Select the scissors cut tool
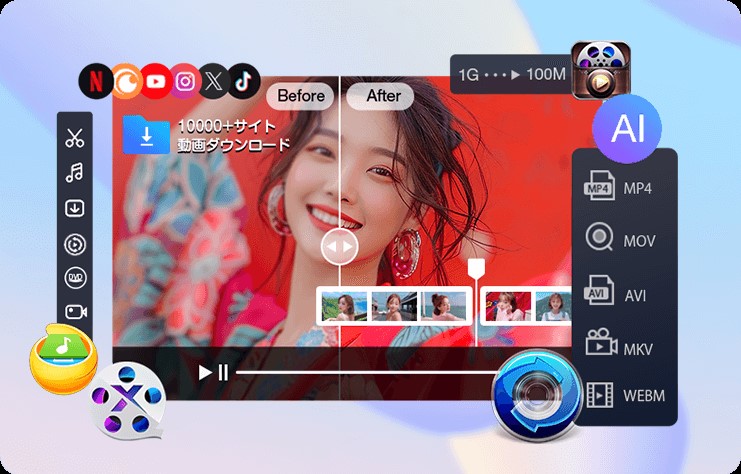This screenshot has width=741, height=474. pyautogui.click(x=75, y=138)
